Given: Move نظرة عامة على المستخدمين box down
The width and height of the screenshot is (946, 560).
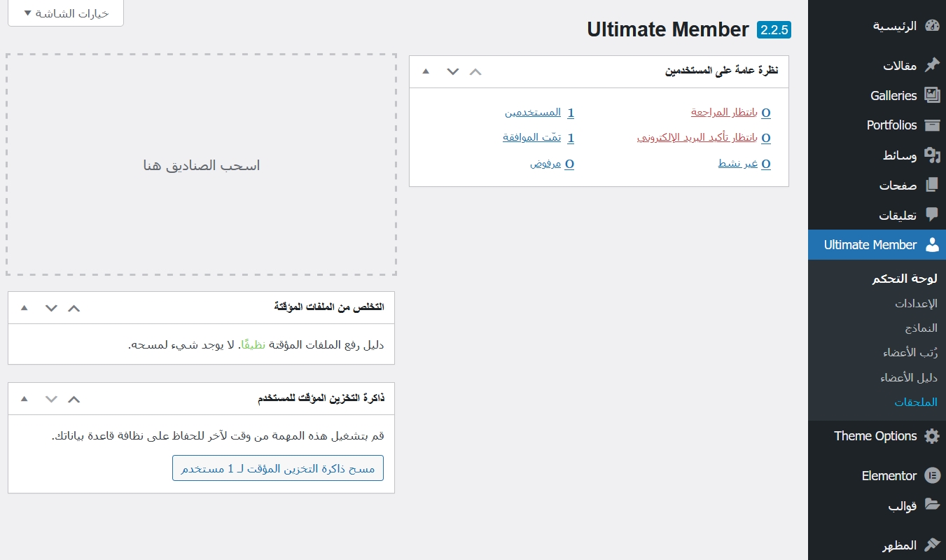Looking at the screenshot, I should (453, 71).
